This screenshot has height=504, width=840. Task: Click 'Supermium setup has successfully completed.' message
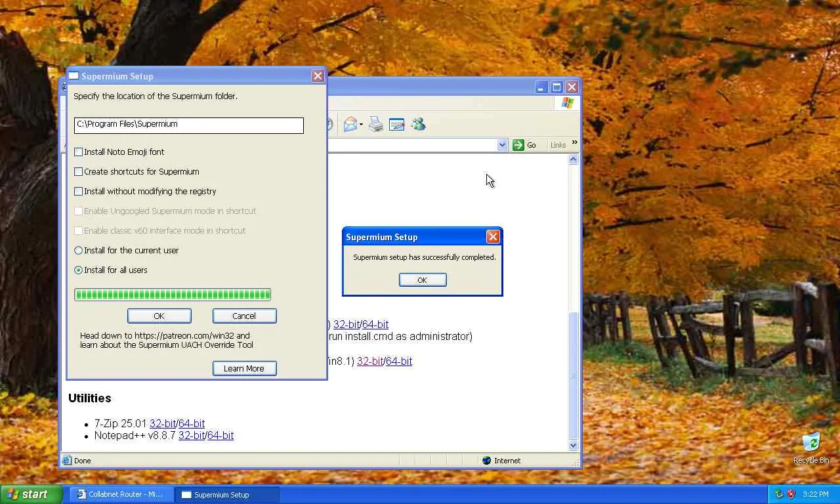(425, 257)
